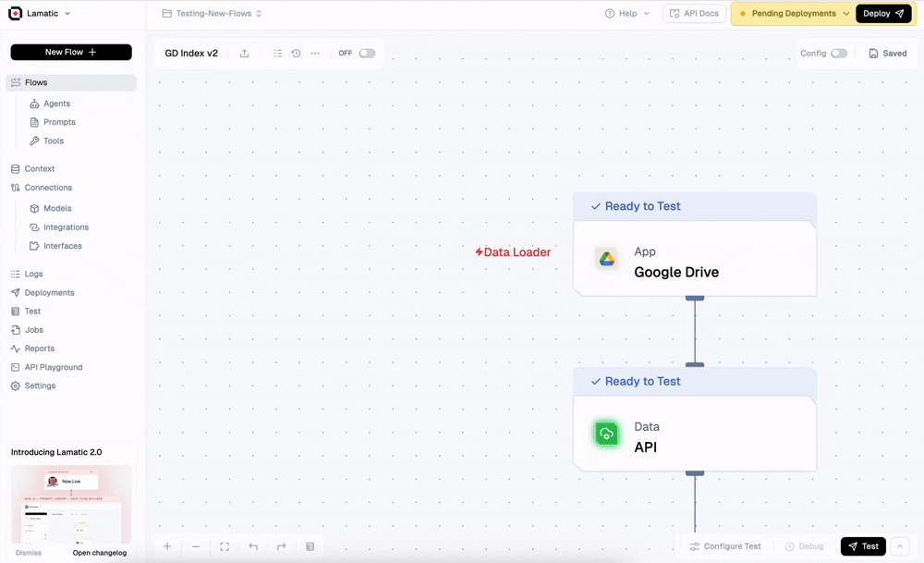Click the share/export icon beside GD Index v2
Image resolution: width=924 pixels, height=563 pixels.
coord(244,53)
